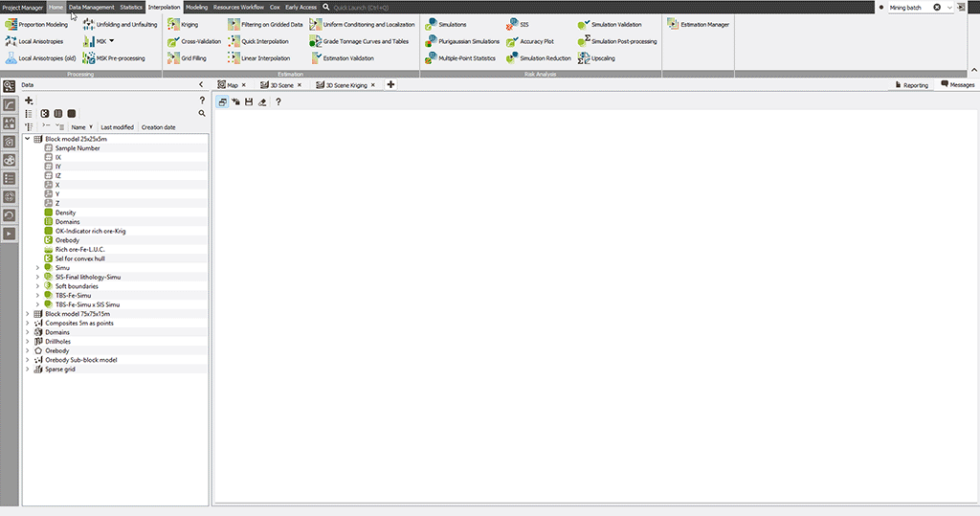This screenshot has height=516, width=980.
Task: Launch Quick Interpolation
Action: point(258,41)
